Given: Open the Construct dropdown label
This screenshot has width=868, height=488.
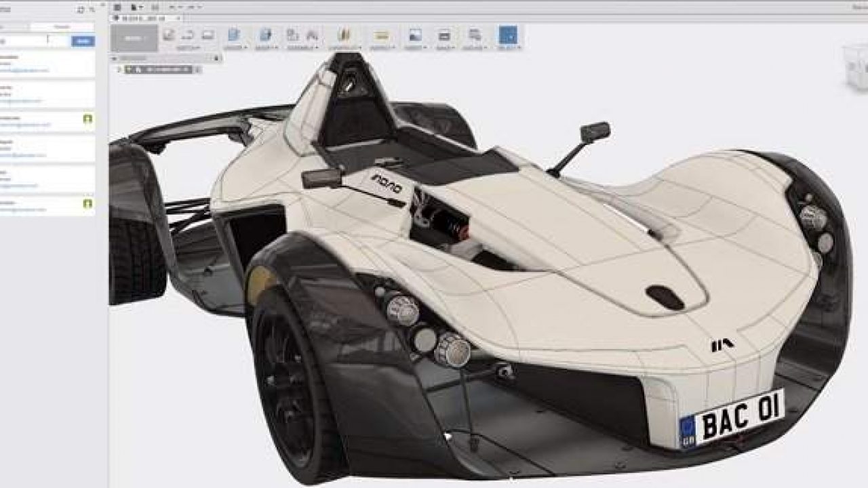Looking at the screenshot, I should tap(344, 48).
